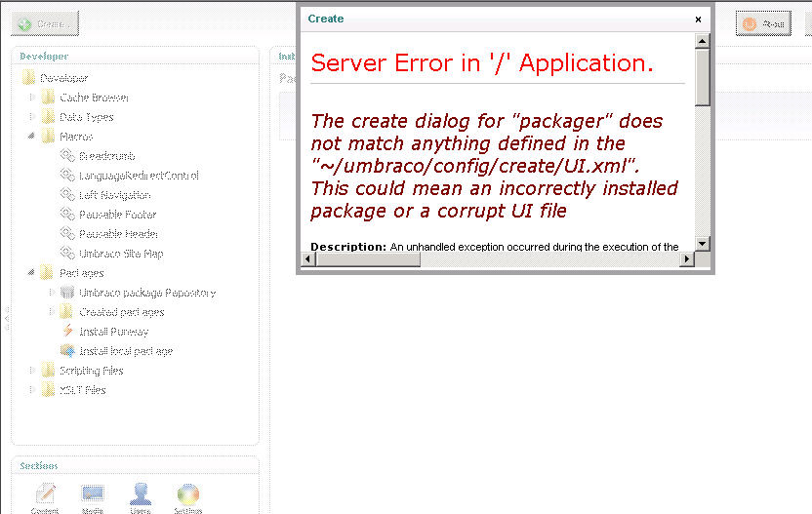Open the Left Navigation macro
The height and width of the screenshot is (514, 812).
tap(115, 195)
